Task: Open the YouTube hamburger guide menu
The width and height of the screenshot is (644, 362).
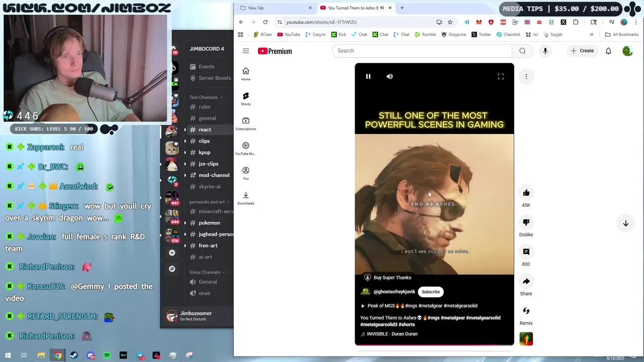Action: pyautogui.click(x=246, y=51)
